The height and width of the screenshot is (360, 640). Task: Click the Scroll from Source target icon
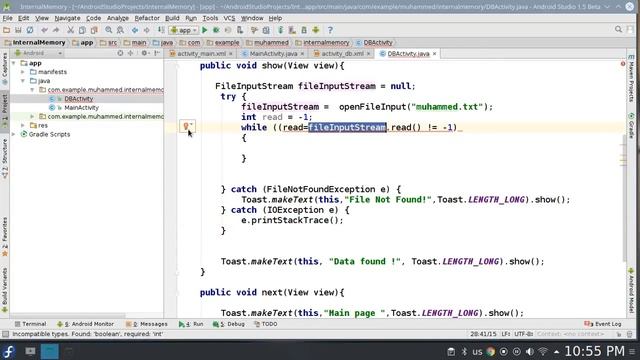[120, 53]
